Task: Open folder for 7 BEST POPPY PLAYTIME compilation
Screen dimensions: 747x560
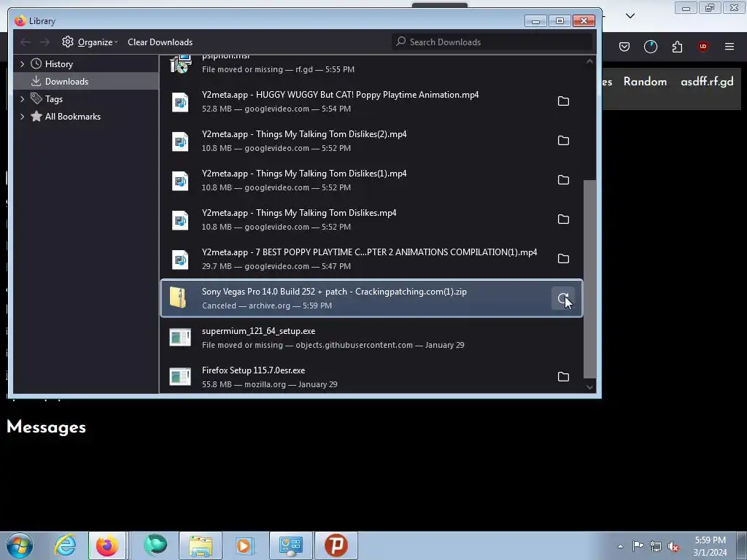Action: (563, 259)
